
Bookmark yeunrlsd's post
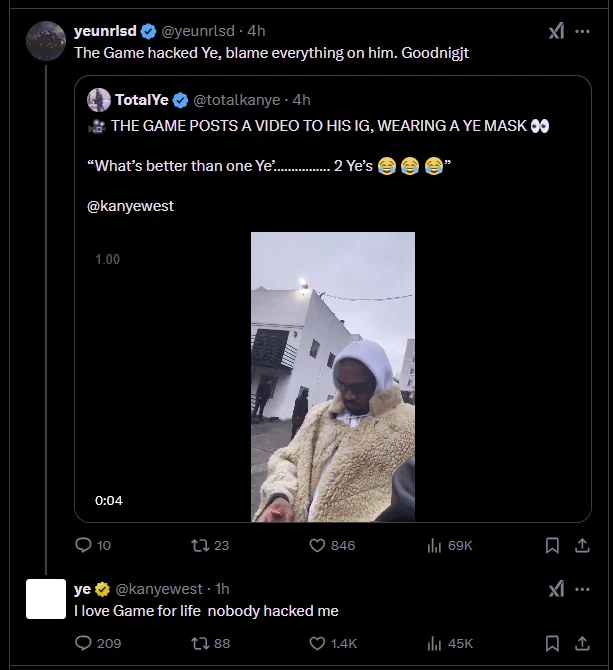(x=552, y=545)
